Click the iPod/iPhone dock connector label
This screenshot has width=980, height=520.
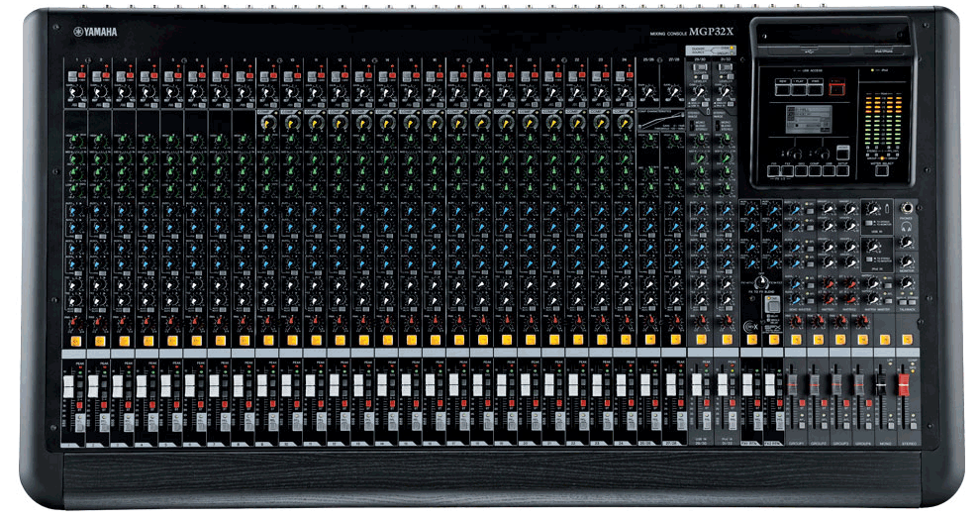[884, 52]
